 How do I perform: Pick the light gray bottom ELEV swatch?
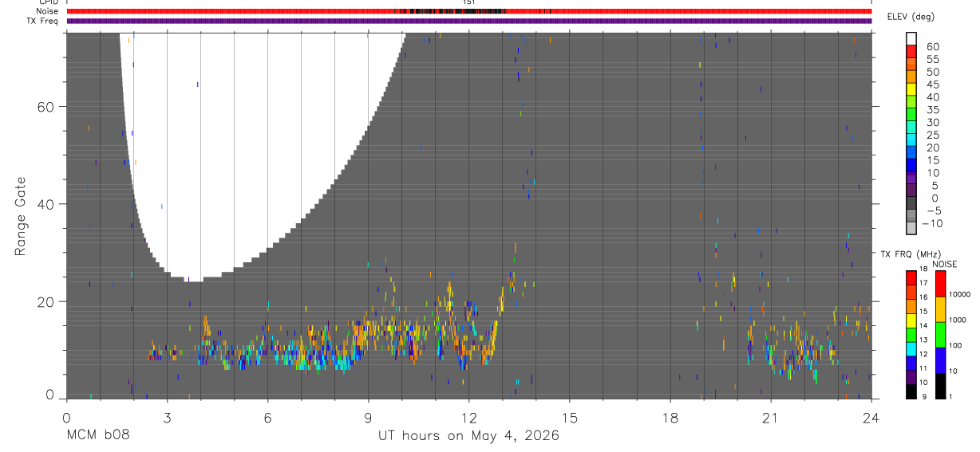coord(911,228)
